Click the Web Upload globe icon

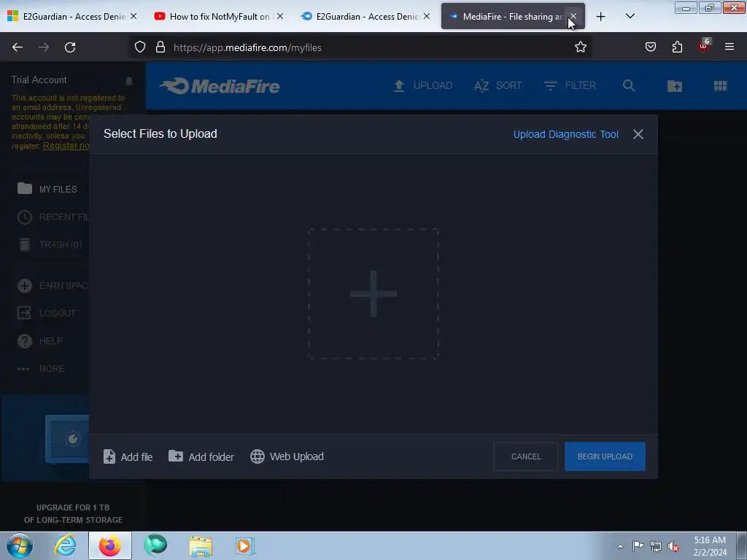click(x=258, y=456)
